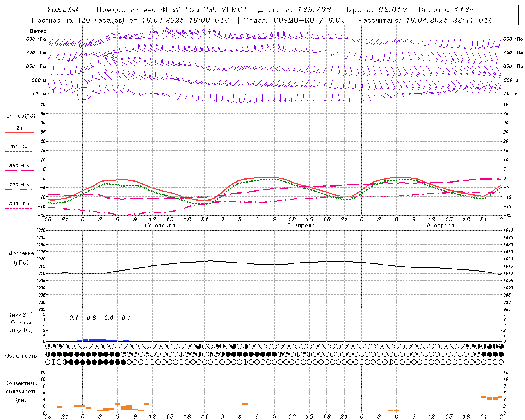Click the "Давление" pressure panel label
The width and height of the screenshot is (525, 420).
pyautogui.click(x=21, y=253)
